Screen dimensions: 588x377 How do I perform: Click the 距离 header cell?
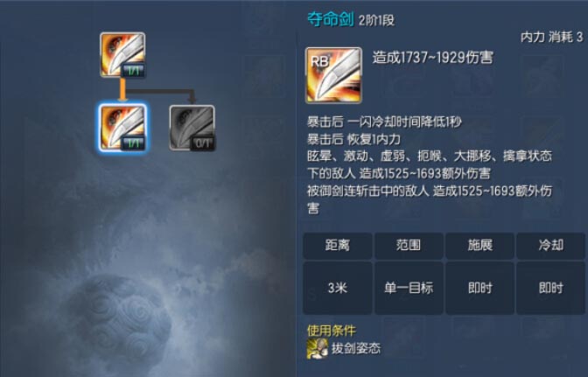(x=338, y=246)
